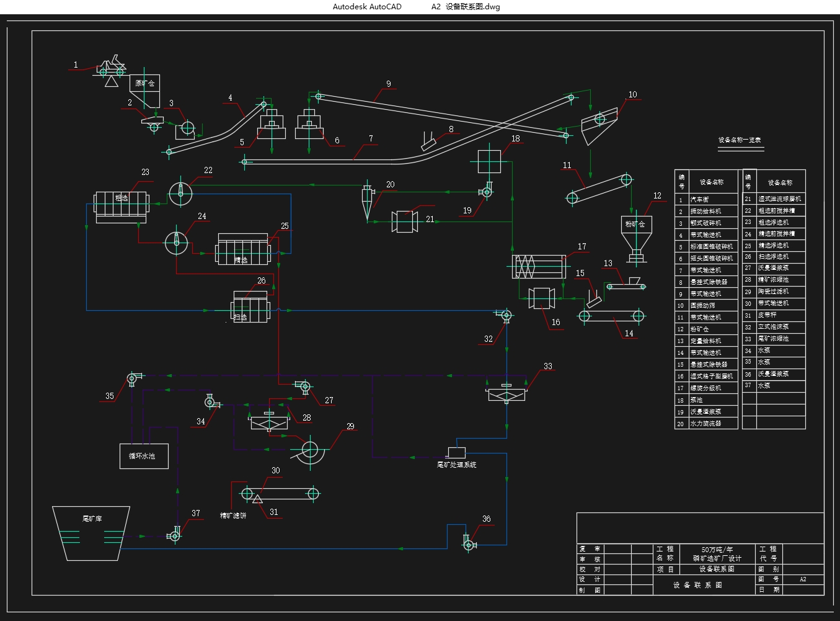Click the file name 'A2 设备联系图.dwg'
Image resolution: width=840 pixels, height=621 pixels.
point(466,7)
